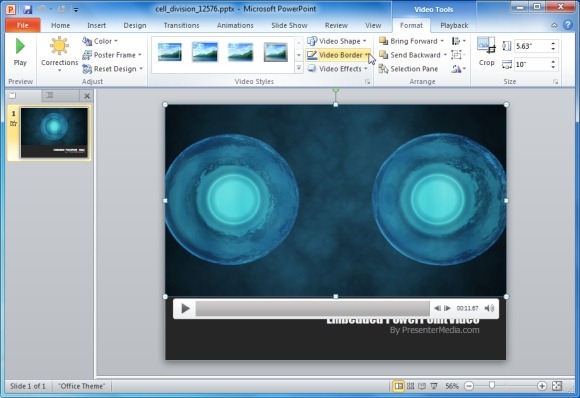Click the 56% zoom level

click(452, 386)
